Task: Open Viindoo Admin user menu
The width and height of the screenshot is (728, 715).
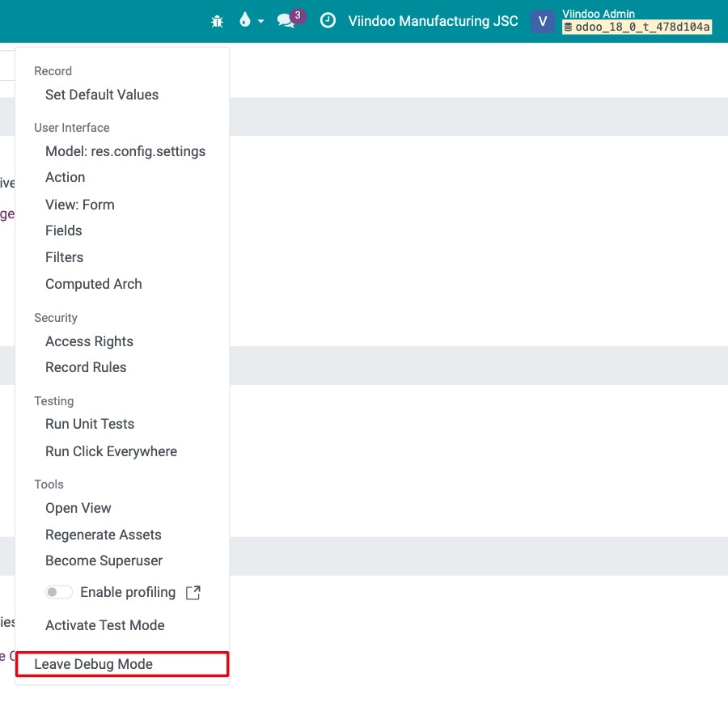Action: click(598, 14)
